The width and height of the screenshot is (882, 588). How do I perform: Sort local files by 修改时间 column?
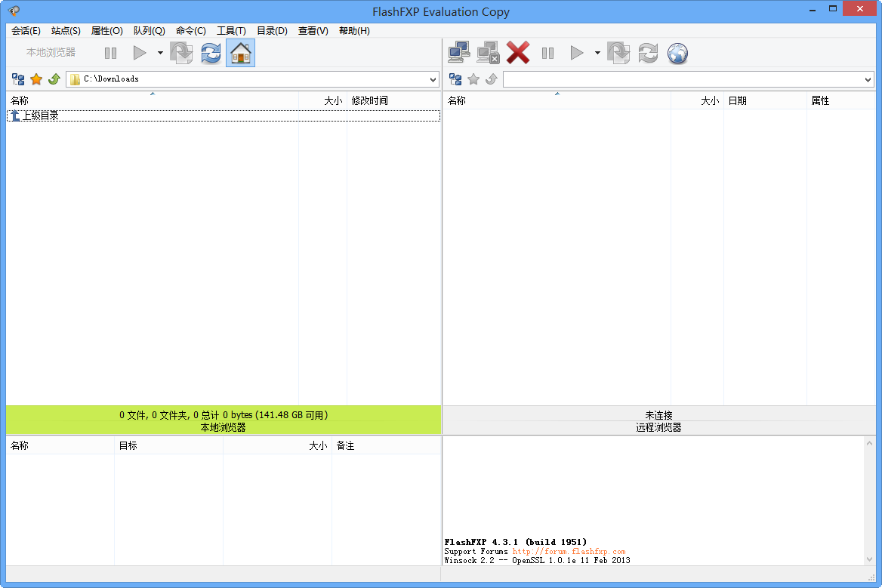(x=370, y=100)
